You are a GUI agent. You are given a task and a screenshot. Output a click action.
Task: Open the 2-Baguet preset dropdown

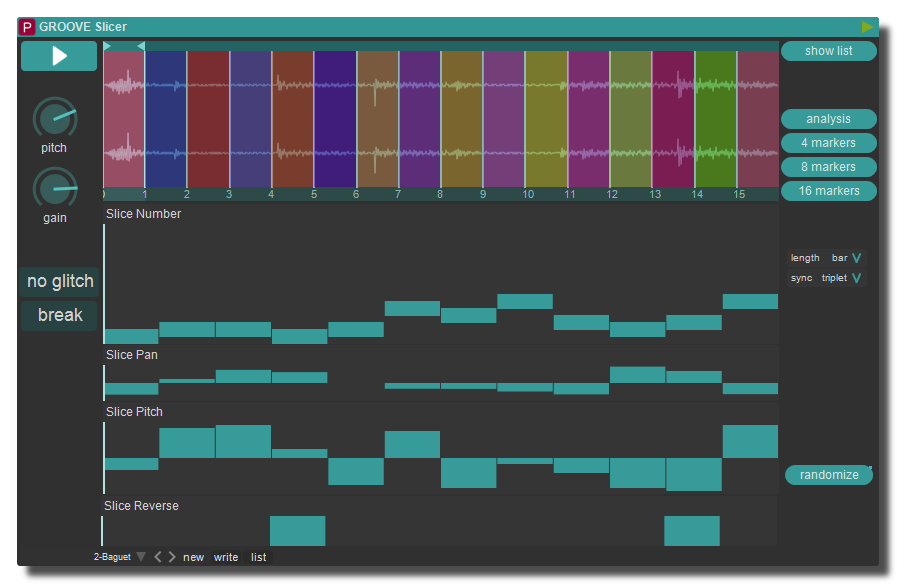[141, 557]
